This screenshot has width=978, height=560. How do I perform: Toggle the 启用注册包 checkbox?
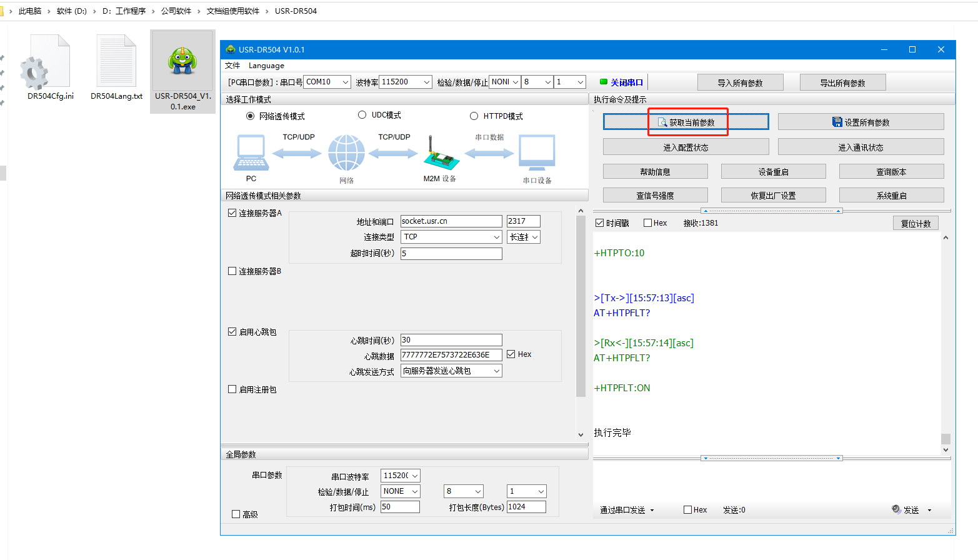232,389
